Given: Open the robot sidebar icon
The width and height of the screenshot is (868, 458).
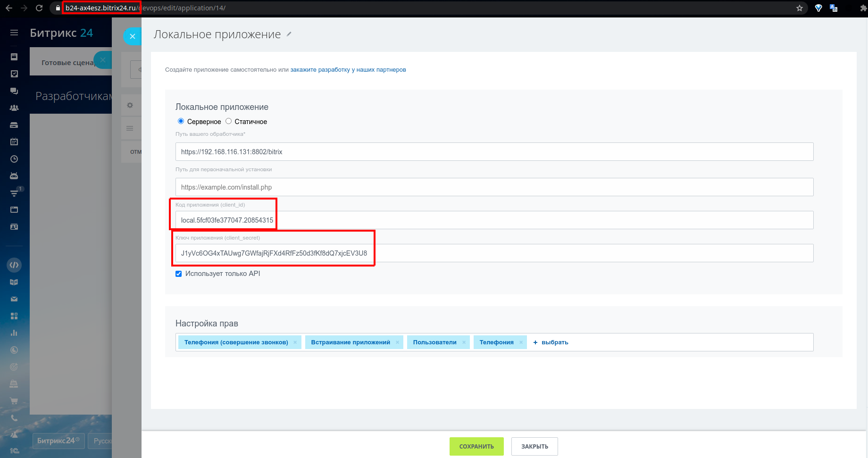Looking at the screenshot, I should point(14,175).
